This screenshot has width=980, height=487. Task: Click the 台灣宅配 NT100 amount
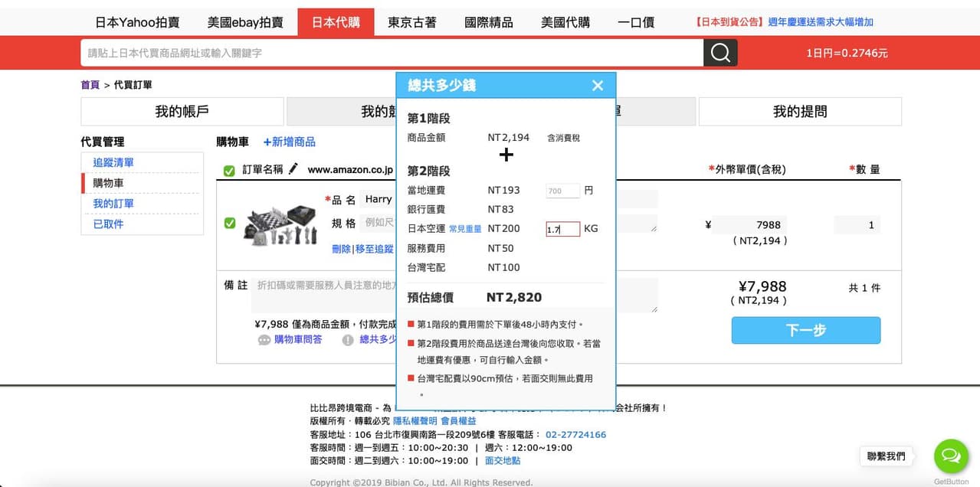pos(503,267)
